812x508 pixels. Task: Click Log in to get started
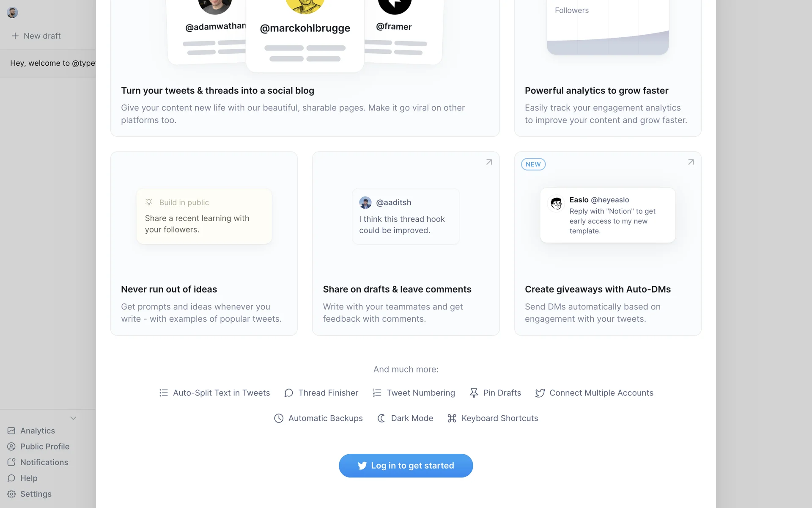click(406, 466)
